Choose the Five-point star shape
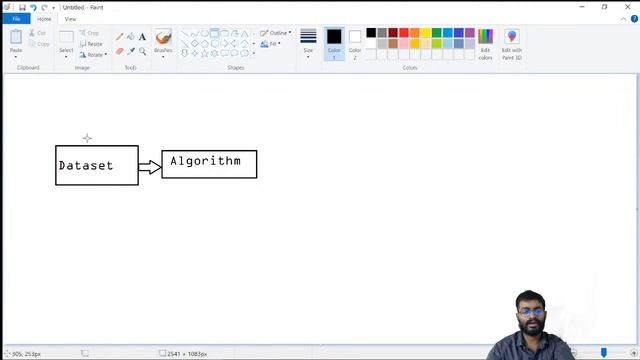This screenshot has width=640, height=360. tap(204, 53)
